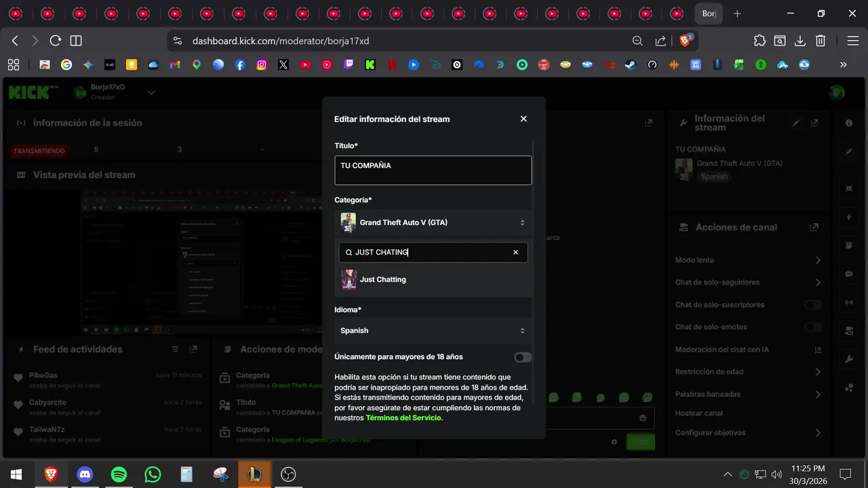Open the X (Twitter) bookmark icon

[x=283, y=65]
